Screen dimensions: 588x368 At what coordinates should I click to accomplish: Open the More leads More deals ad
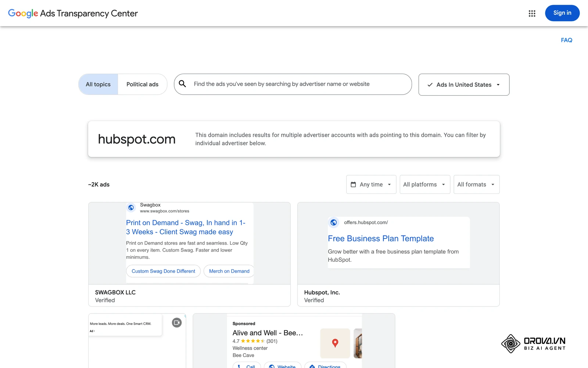pyautogui.click(x=137, y=341)
